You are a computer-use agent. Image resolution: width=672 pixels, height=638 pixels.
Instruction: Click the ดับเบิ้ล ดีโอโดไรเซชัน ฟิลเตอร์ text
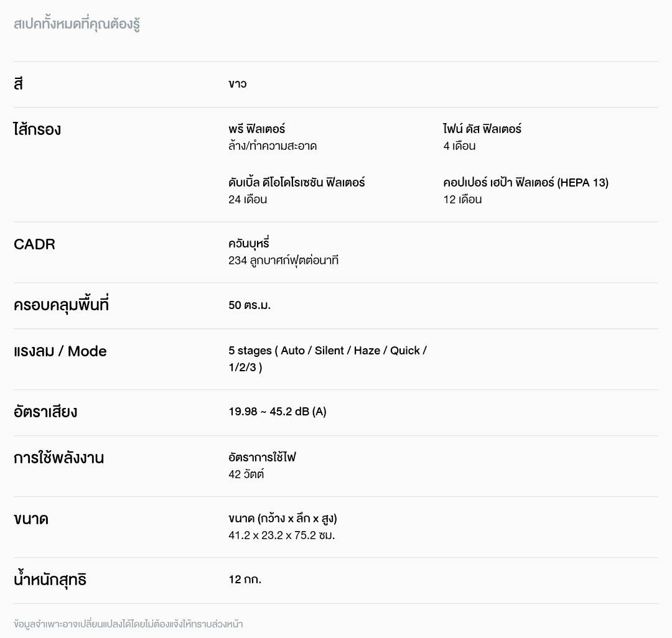point(296,183)
